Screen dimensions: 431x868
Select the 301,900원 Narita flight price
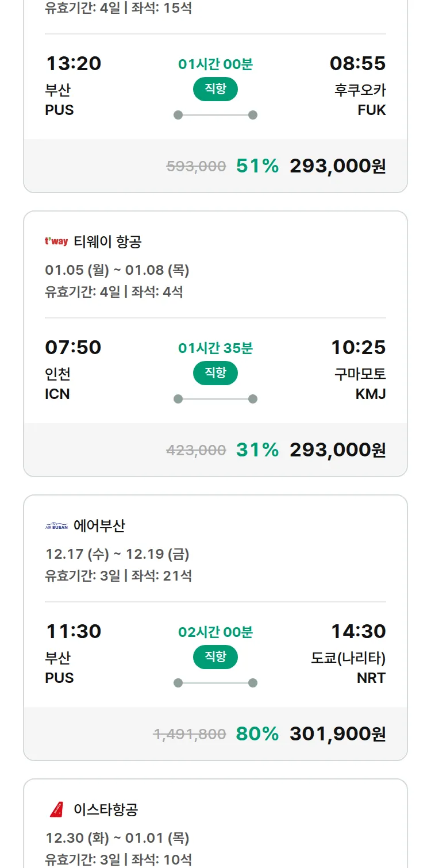pos(337,734)
